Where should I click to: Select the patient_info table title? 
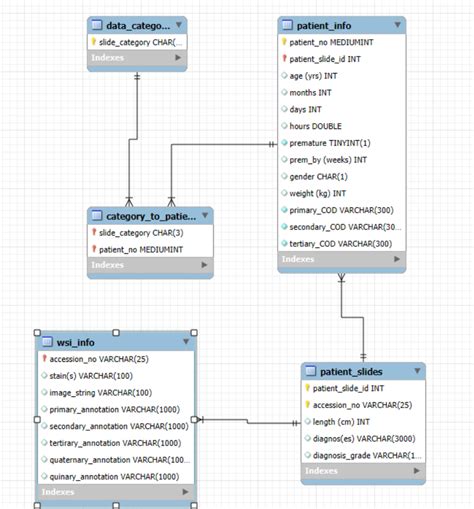[x=324, y=26]
